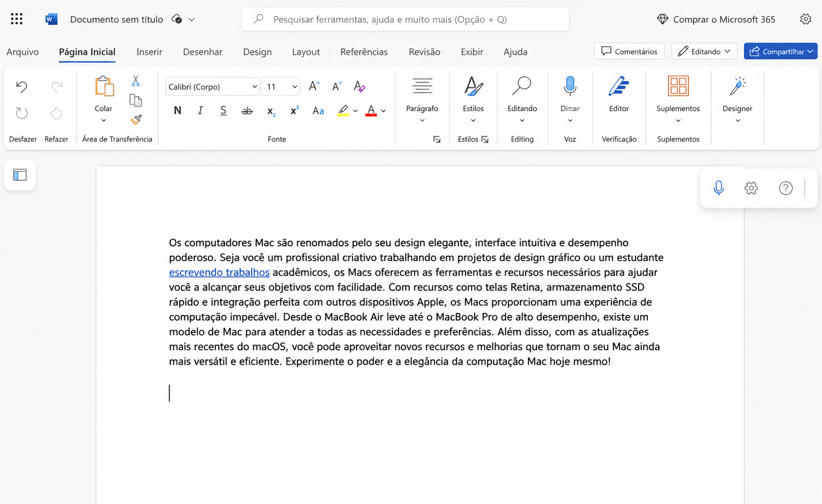Open the Editor proofing tool
Screen dimensions: 822x504
point(619,86)
